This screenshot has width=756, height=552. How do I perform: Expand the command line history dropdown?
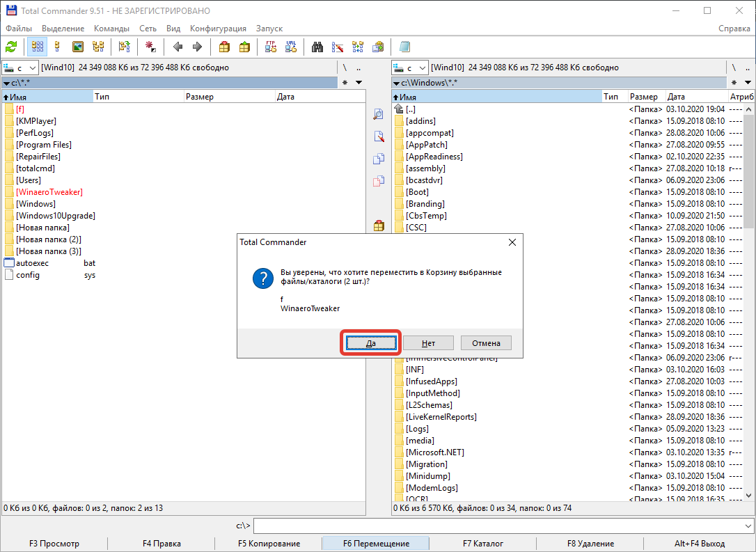coord(748,526)
